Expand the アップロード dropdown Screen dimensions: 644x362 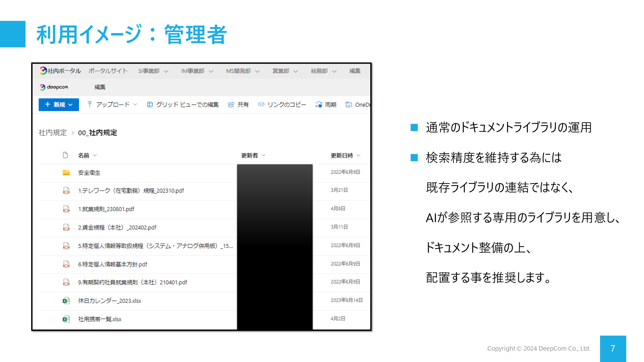tap(135, 105)
